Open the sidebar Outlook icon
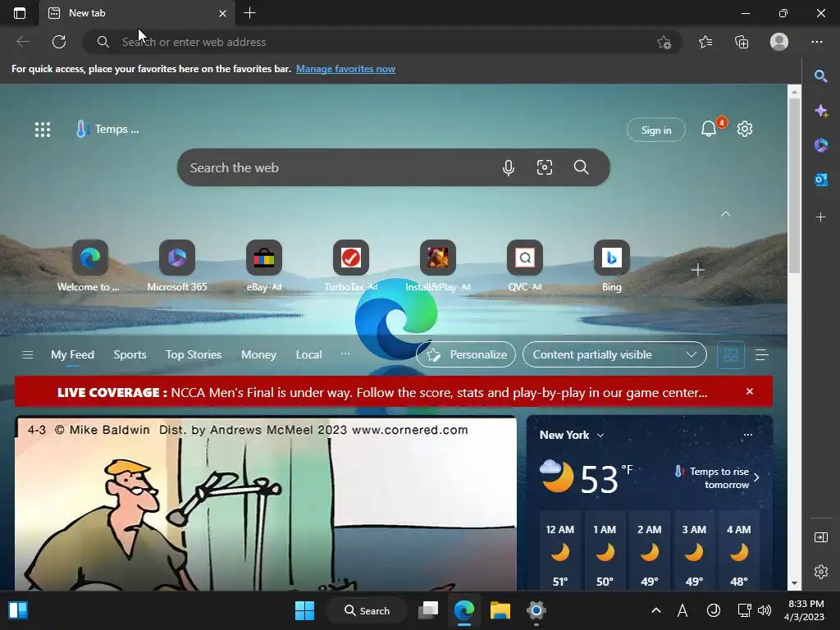 coord(820,180)
